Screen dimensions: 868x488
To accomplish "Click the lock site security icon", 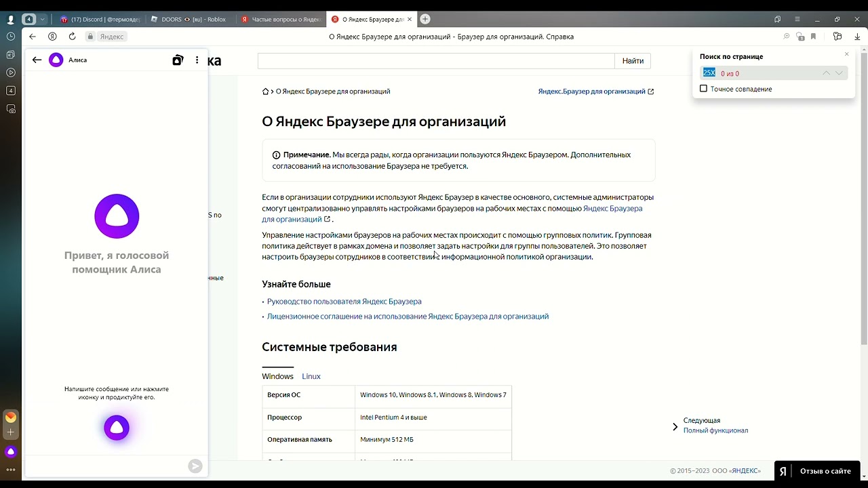I will click(x=90, y=37).
